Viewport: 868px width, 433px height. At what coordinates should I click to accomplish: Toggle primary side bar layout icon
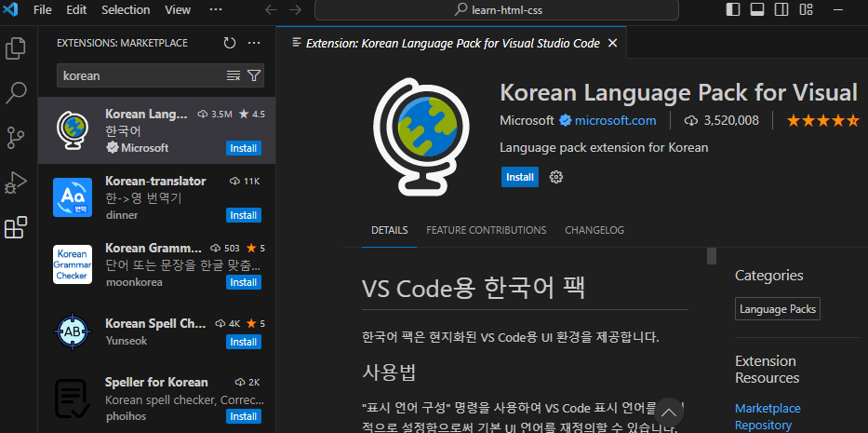(733, 9)
